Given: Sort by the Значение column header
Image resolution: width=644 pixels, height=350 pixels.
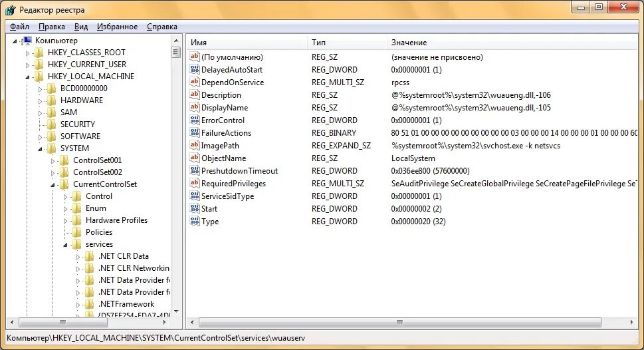Looking at the screenshot, I should [x=512, y=43].
